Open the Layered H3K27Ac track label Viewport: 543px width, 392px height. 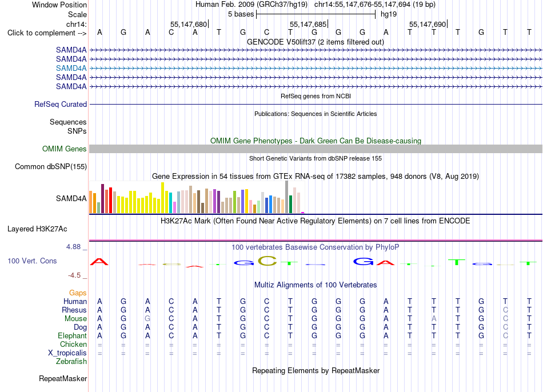(37, 229)
